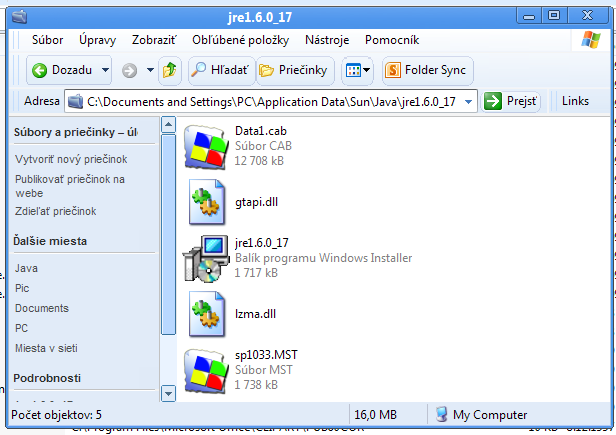Go to Pic in Ďalšie miesta
This screenshot has height=435, width=616.
point(22,288)
